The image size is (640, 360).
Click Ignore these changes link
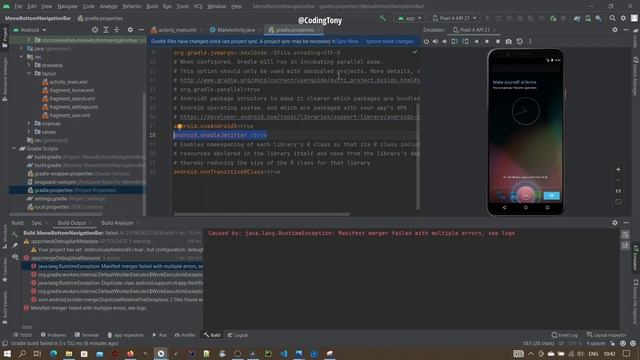(390, 41)
